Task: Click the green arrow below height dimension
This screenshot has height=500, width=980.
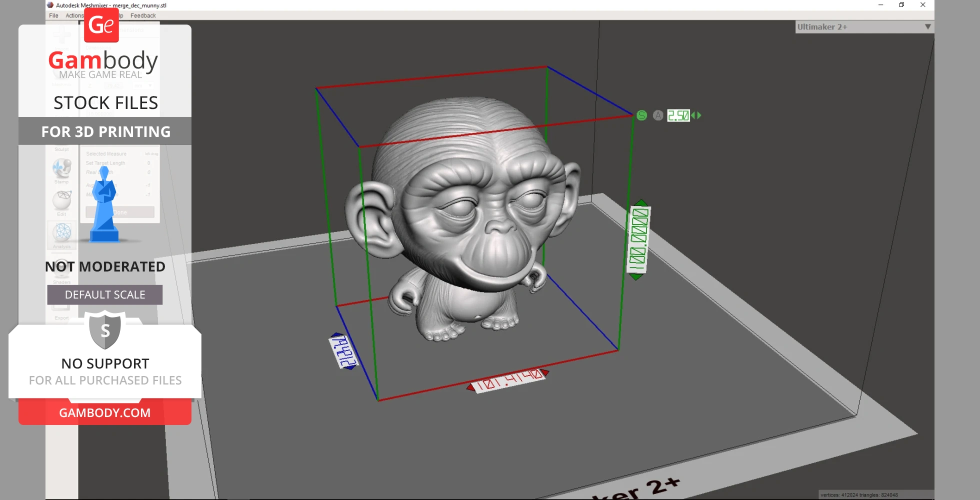Action: coord(636,277)
